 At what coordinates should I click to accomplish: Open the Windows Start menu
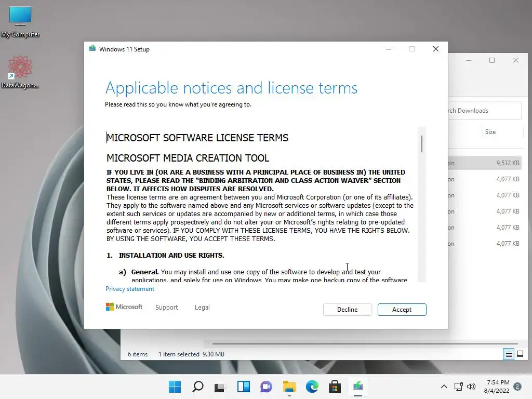tap(175, 387)
